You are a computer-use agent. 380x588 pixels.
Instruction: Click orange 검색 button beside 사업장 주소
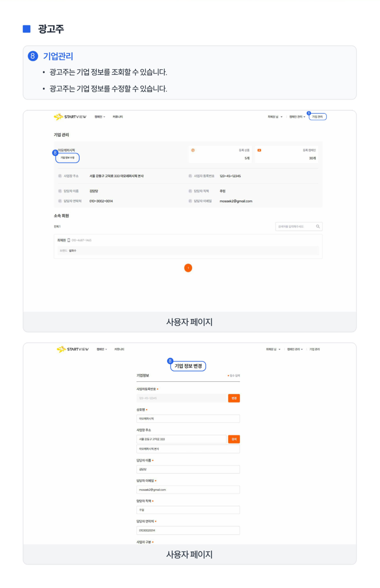234,439
